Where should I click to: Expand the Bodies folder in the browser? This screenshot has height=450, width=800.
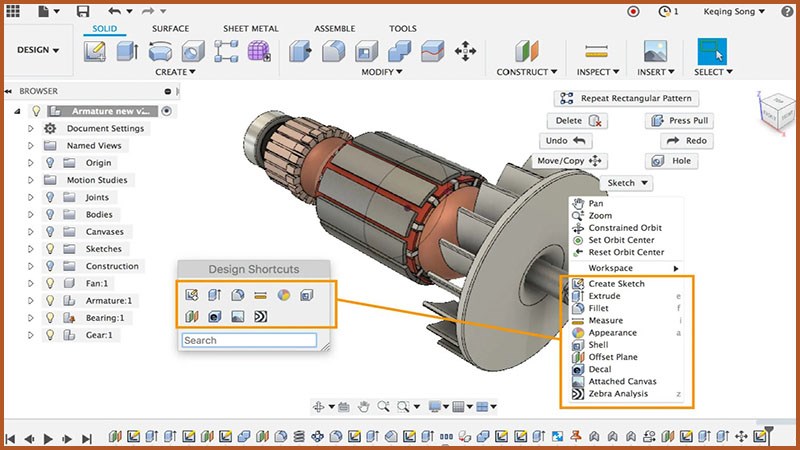(x=31, y=215)
